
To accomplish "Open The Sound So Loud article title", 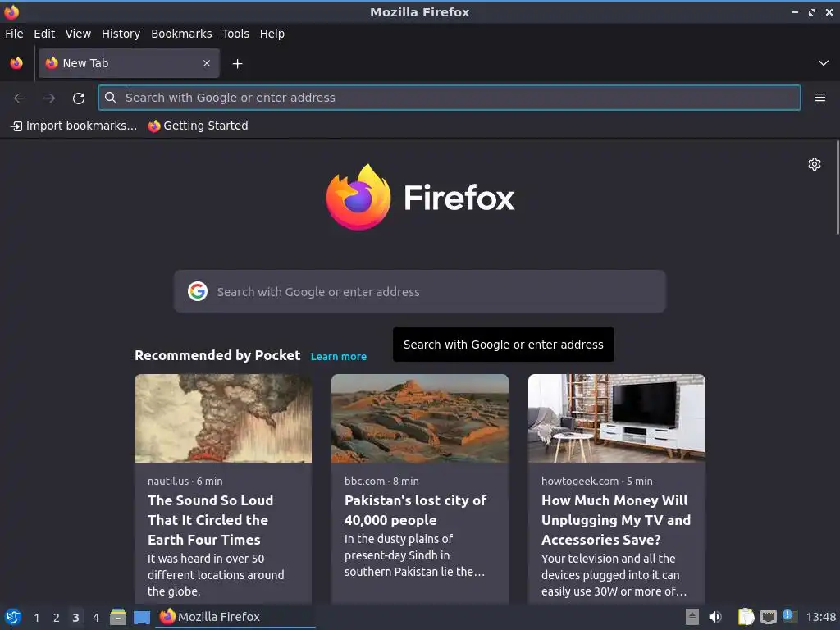I will click(211, 520).
